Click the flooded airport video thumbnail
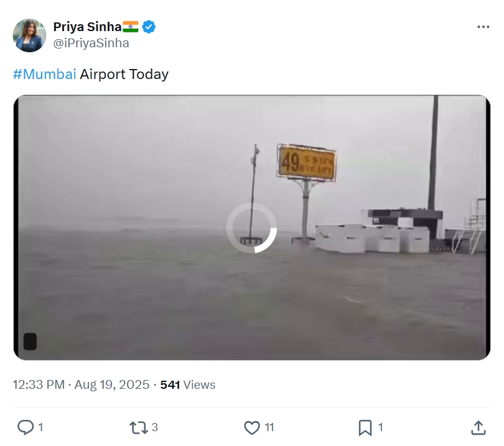Viewport: 504px width, 446px height. [x=251, y=228]
